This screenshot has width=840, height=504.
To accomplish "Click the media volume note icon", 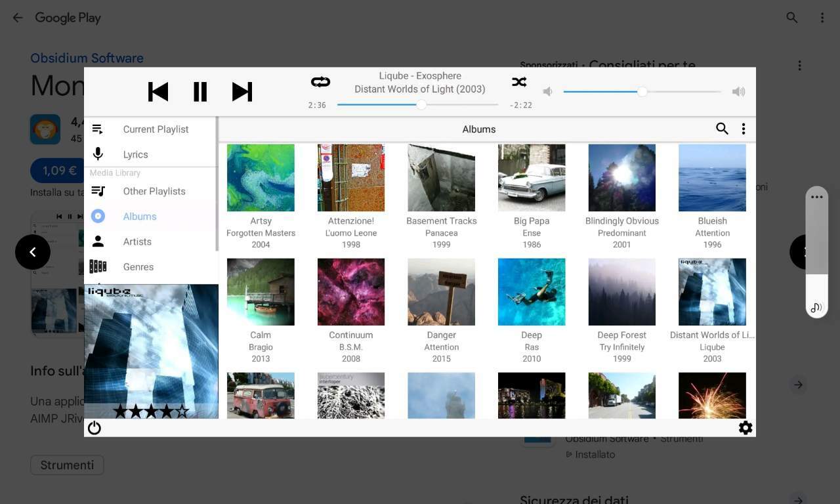I will coord(816,307).
